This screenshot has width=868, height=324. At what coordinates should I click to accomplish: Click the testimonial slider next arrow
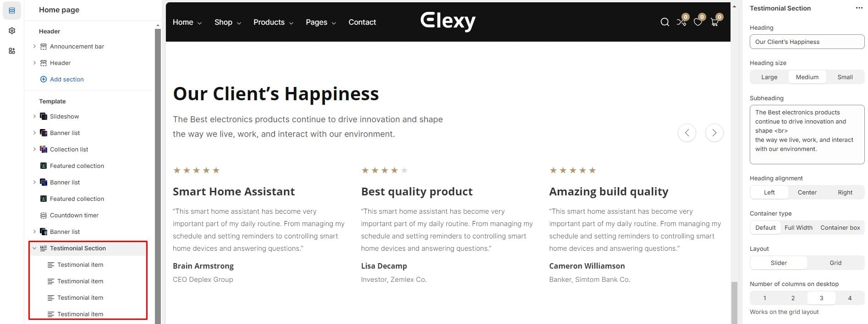(714, 133)
